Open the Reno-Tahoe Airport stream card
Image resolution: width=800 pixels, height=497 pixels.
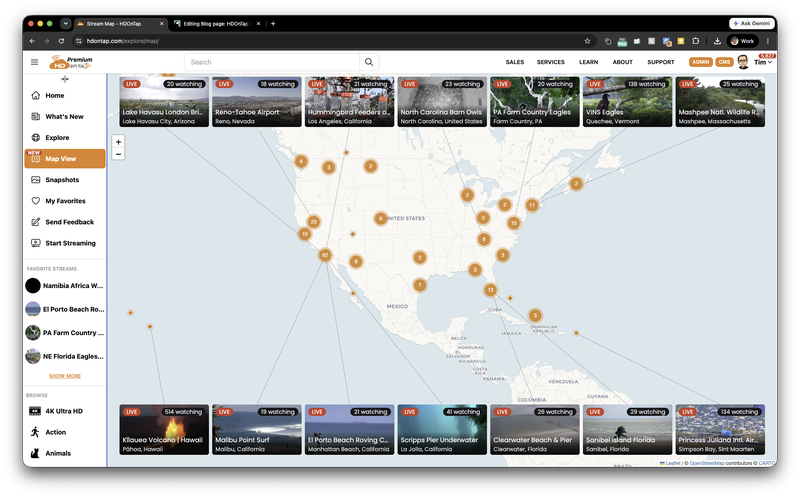(x=257, y=102)
